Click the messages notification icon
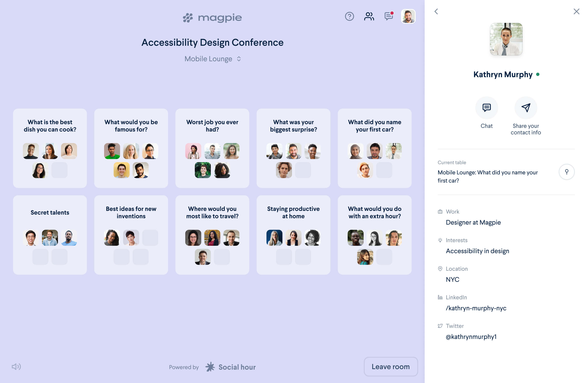588x383 pixels. pyautogui.click(x=388, y=16)
